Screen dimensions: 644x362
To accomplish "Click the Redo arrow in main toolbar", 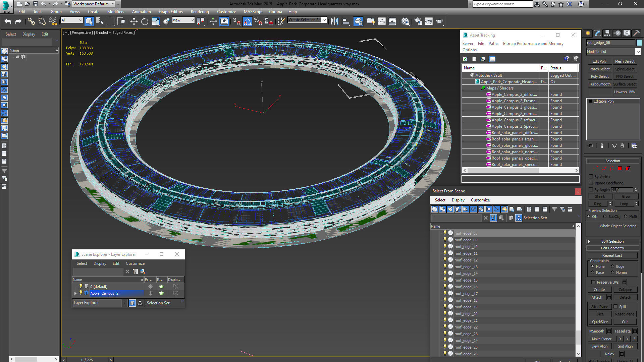I will (x=18, y=21).
